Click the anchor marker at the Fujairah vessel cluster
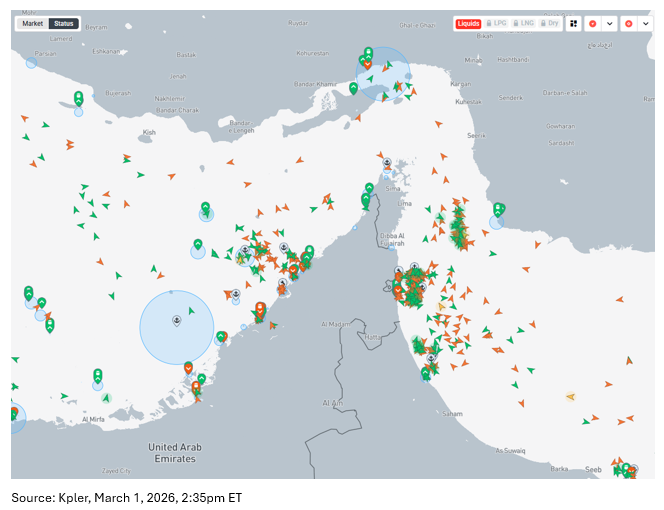664x510 pixels. [x=415, y=267]
